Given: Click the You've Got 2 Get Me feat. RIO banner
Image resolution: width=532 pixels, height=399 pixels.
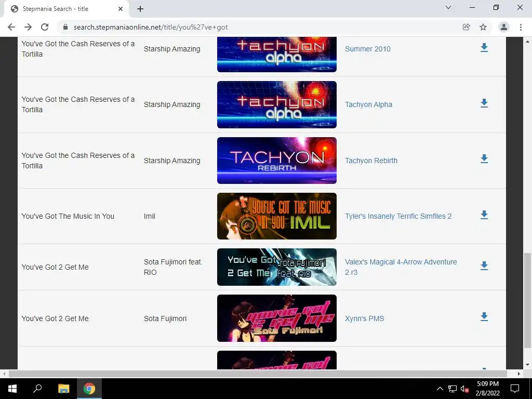Looking at the screenshot, I should pyautogui.click(x=277, y=267).
